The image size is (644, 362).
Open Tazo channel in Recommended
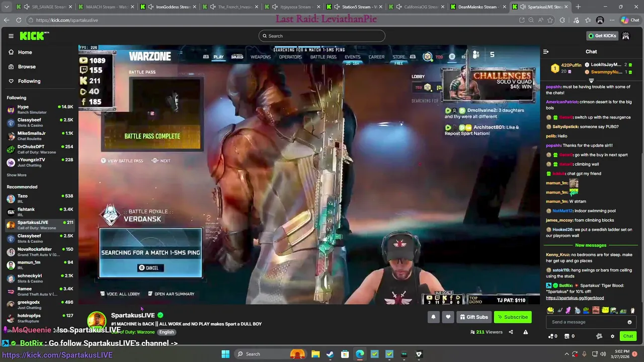click(39, 199)
